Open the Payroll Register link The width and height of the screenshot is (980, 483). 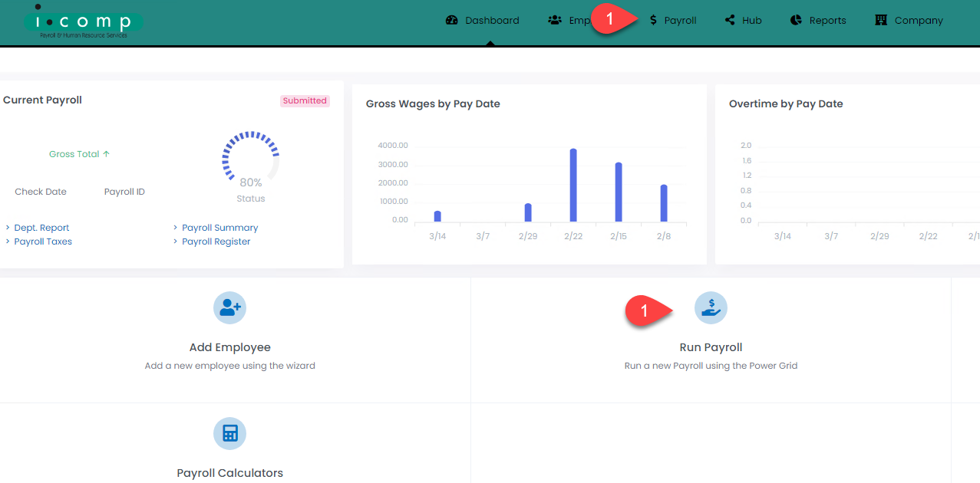pos(216,242)
